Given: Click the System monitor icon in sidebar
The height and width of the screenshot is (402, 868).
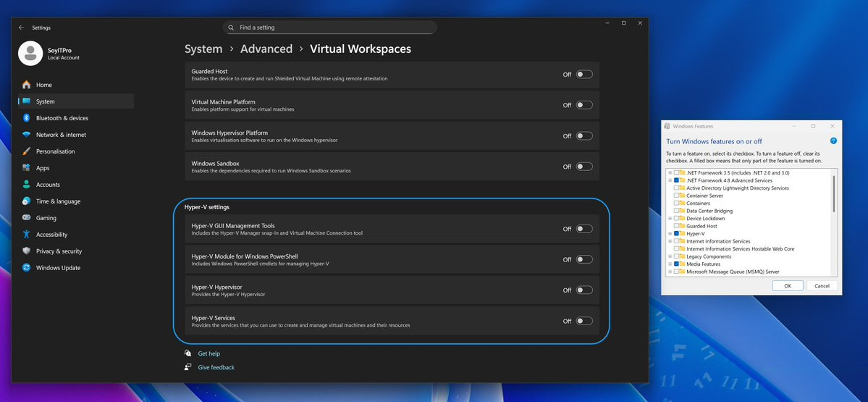Looking at the screenshot, I should [26, 101].
